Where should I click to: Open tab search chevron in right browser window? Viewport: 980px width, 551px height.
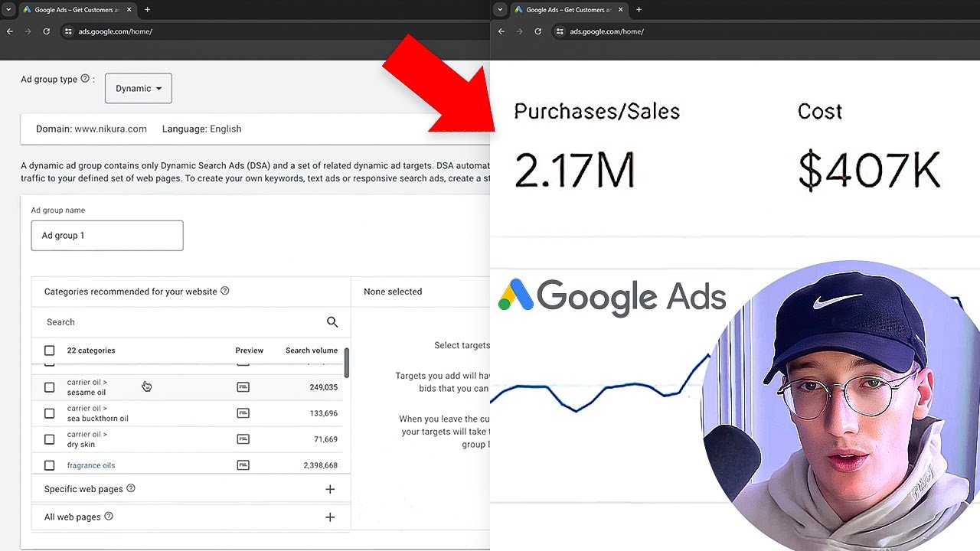tap(500, 10)
